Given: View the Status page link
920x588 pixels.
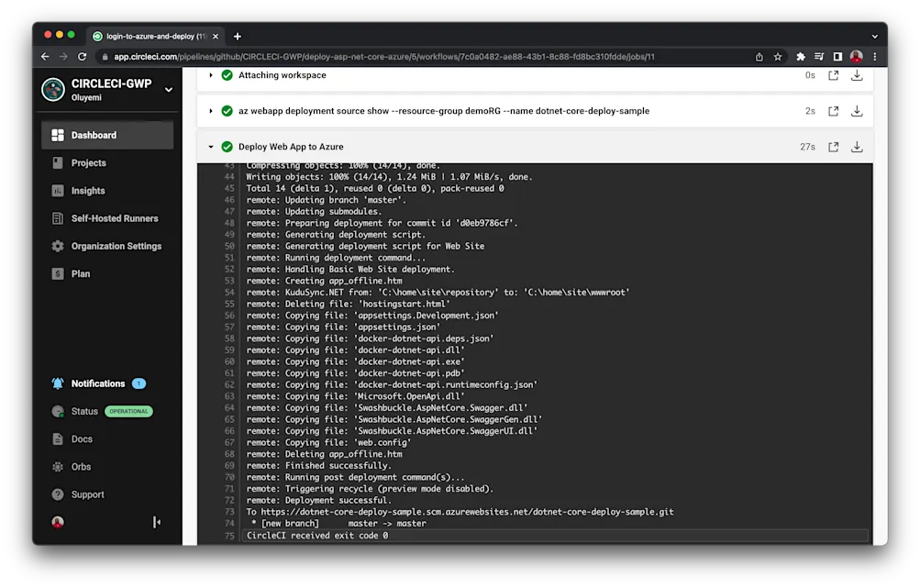Looking at the screenshot, I should click(x=84, y=411).
